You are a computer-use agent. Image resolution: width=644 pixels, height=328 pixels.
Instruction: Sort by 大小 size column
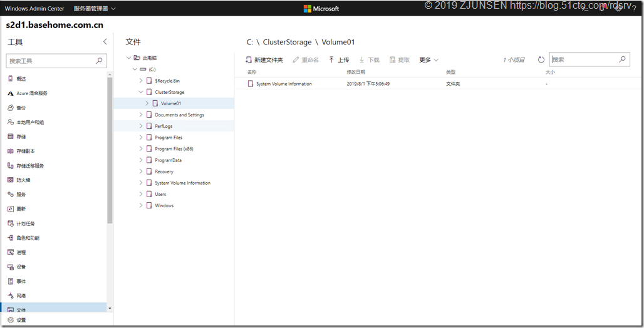[550, 72]
